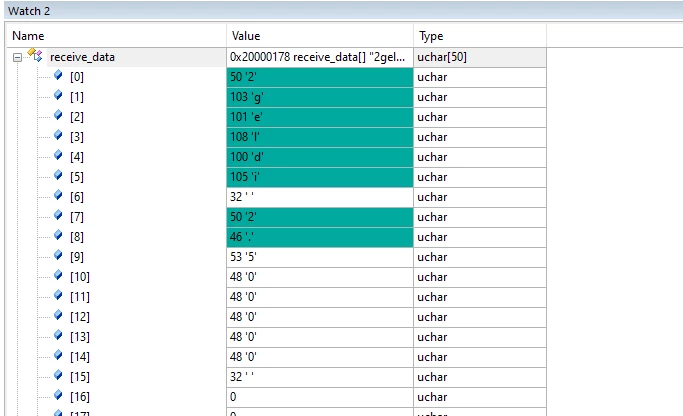Select value 0 of element [16]
This screenshot has width=683, height=416.
point(320,397)
